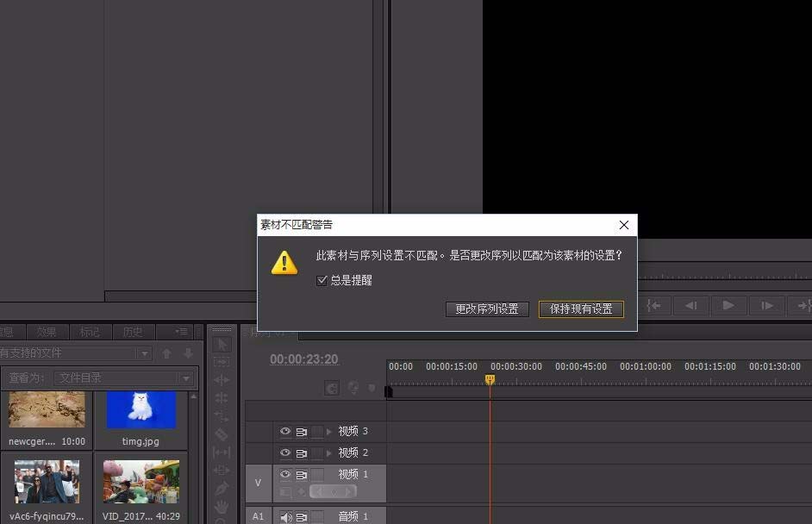812x524 pixels.
Task: Click timeline DVD marker icon beside snap
Action: [x=353, y=387]
